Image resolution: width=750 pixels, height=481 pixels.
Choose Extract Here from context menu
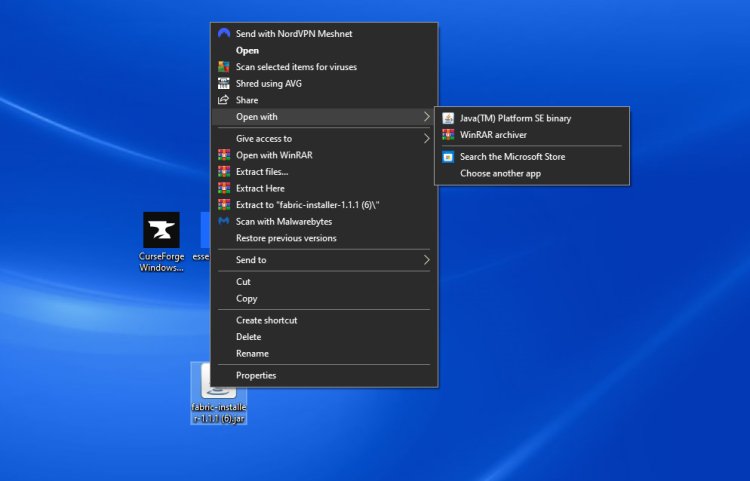(260, 188)
